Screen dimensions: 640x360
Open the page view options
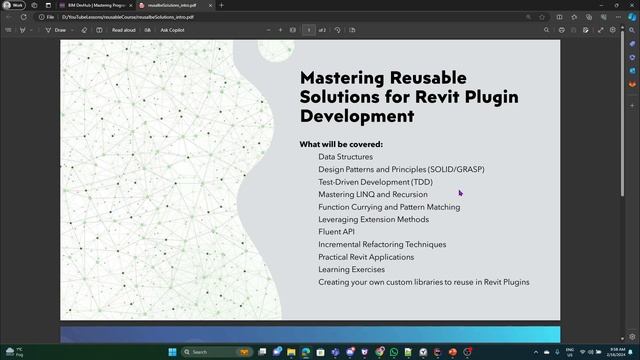pos(352,30)
